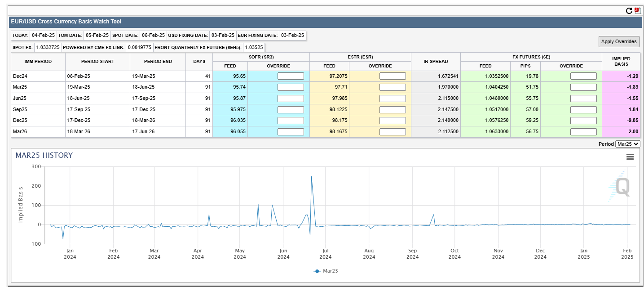This screenshot has height=287, width=644.
Task: Click FX Futures override input for Mar26
Action: (583, 132)
